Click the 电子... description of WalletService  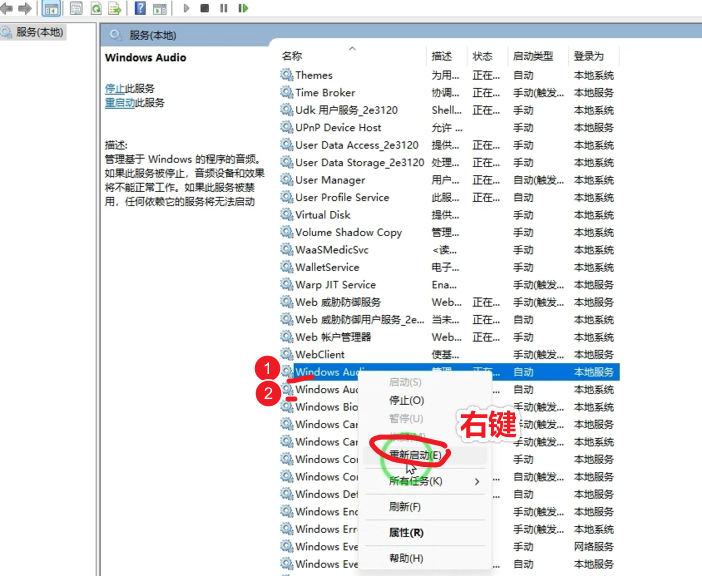pyautogui.click(x=445, y=267)
